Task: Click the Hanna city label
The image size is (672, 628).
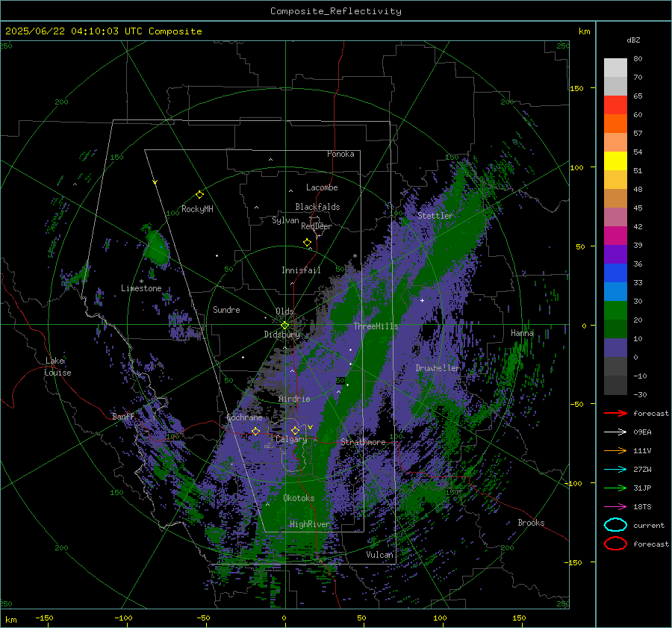Action: [522, 333]
